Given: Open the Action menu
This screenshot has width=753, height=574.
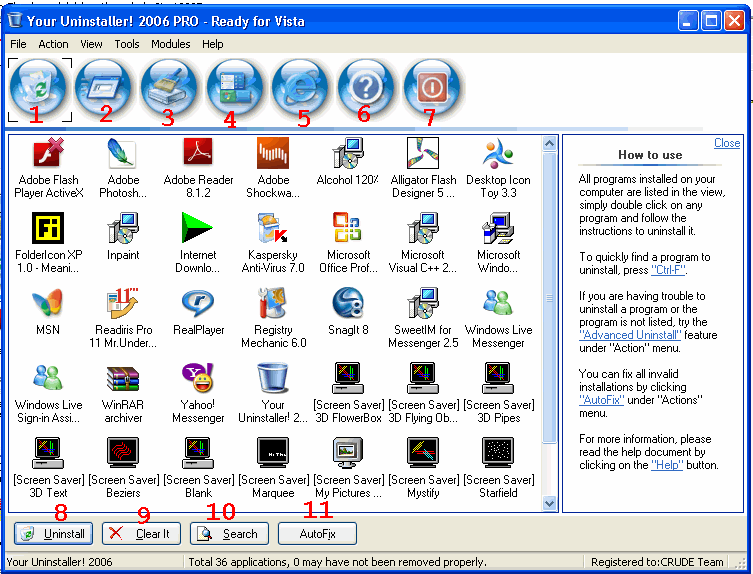Looking at the screenshot, I should (x=53, y=44).
